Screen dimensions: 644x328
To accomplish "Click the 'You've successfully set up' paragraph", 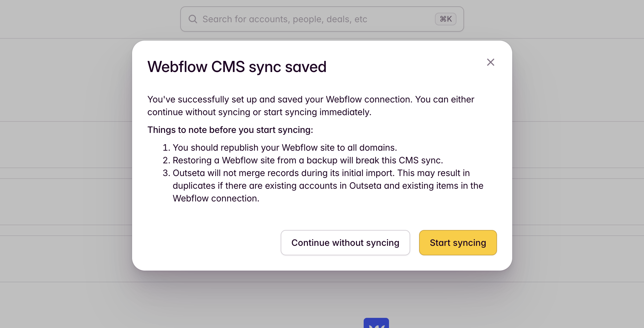I will pos(311,106).
